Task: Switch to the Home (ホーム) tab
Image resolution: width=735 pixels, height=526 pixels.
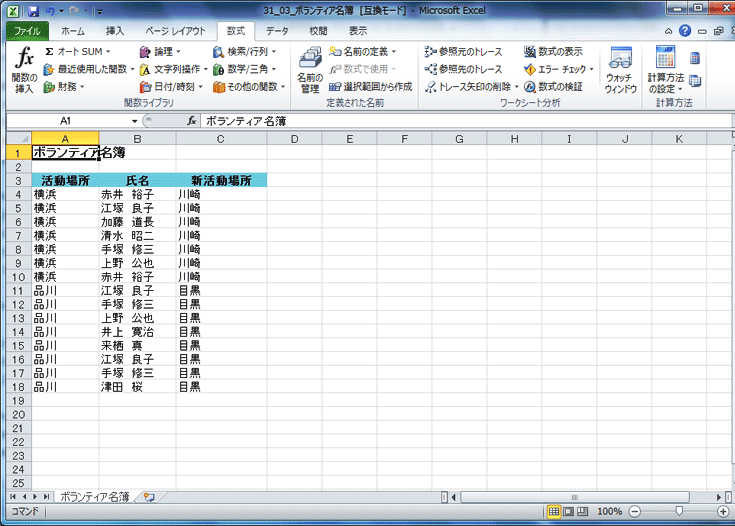Action: point(73,31)
